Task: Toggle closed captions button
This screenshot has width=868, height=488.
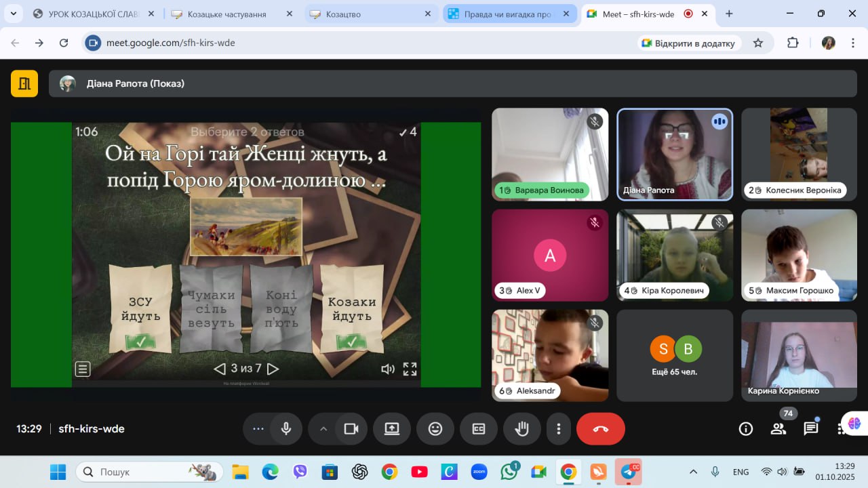Action: point(478,429)
